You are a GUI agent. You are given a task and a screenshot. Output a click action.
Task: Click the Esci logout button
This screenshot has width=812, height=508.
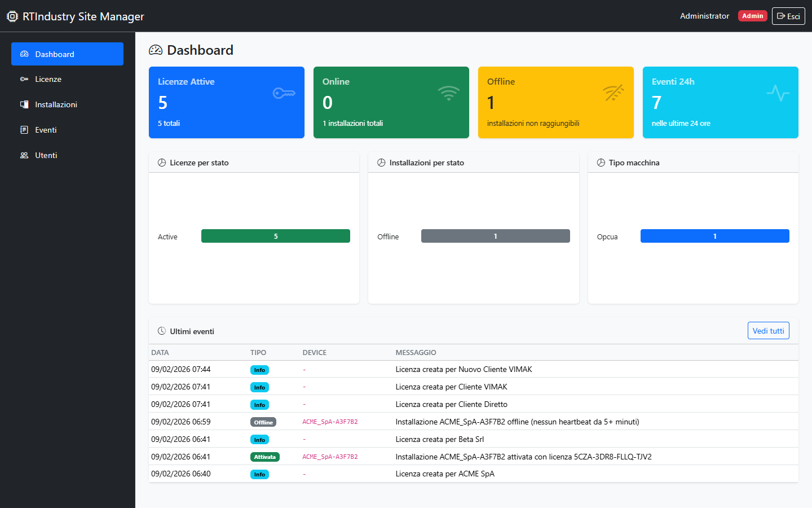tap(788, 16)
